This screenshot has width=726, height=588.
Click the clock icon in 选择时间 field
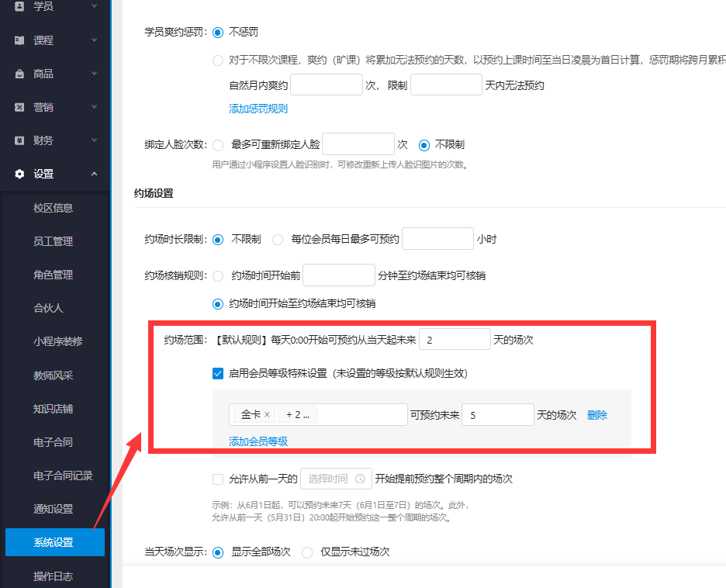click(x=358, y=479)
